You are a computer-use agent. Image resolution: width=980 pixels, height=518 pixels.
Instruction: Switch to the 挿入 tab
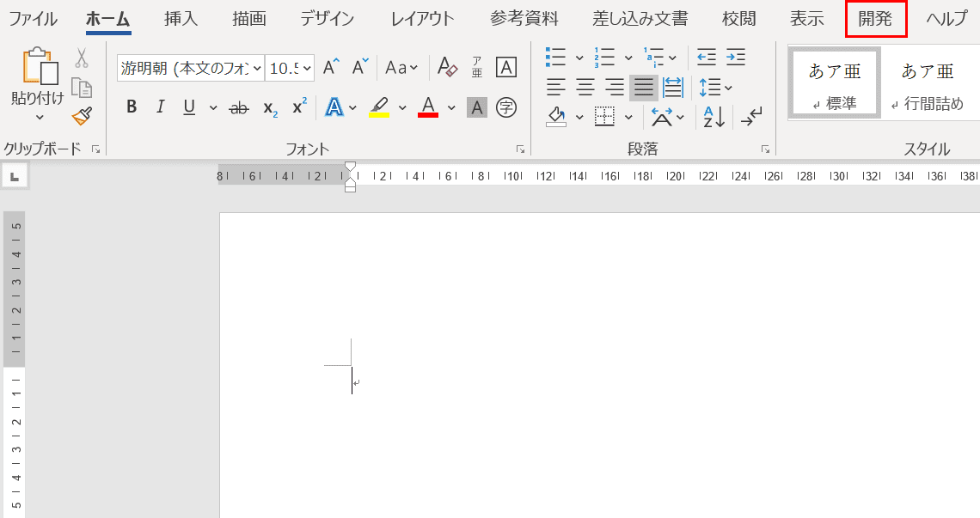point(181,19)
